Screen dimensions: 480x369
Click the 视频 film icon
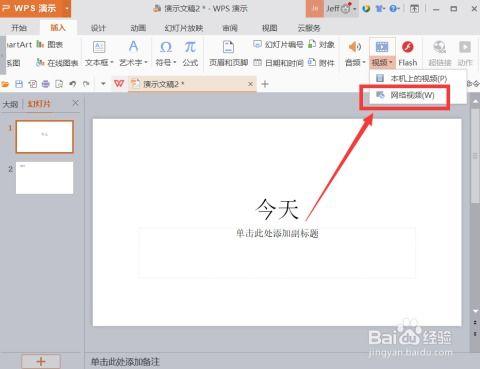point(382,47)
